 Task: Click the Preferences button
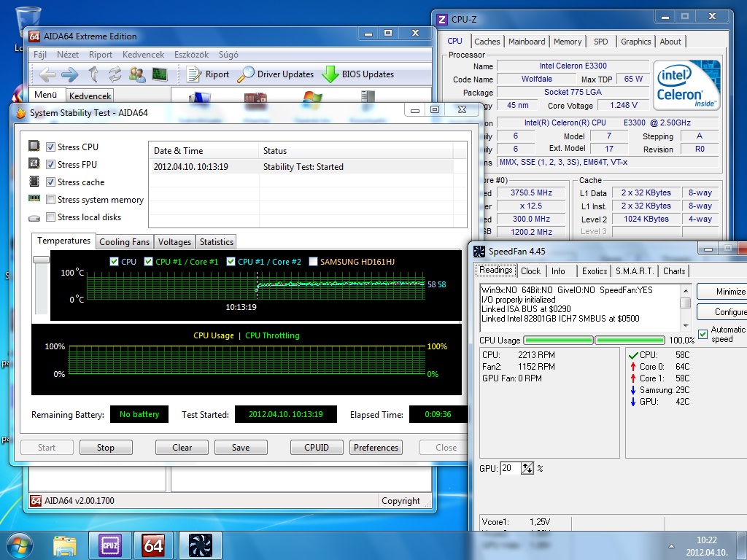pyautogui.click(x=376, y=448)
